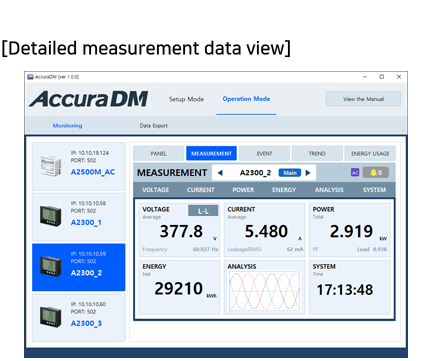
Task: Click the MEASUREMENT heading label
Action: click(x=172, y=173)
